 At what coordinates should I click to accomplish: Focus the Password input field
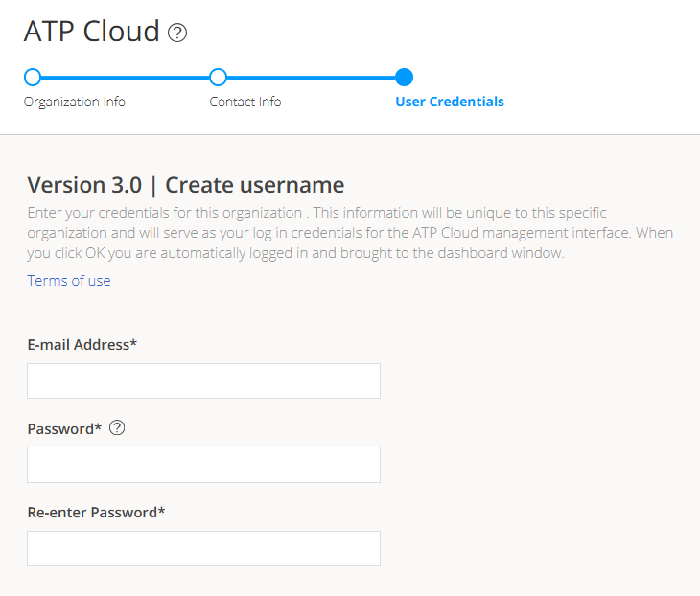203,465
